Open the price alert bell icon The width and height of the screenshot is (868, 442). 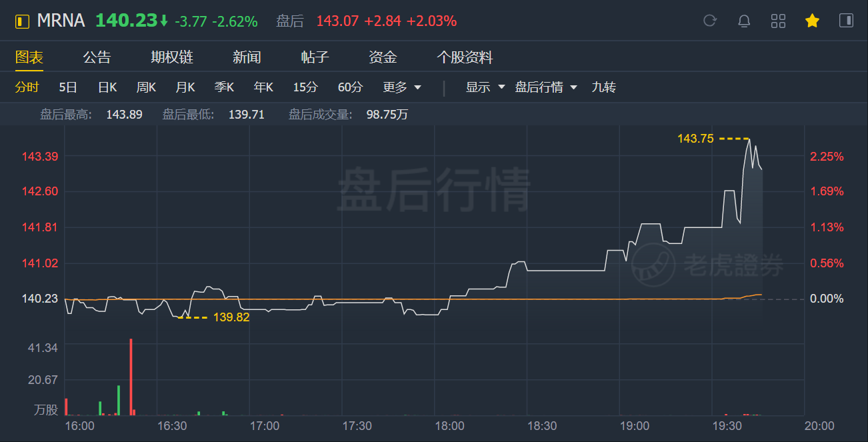(x=744, y=21)
